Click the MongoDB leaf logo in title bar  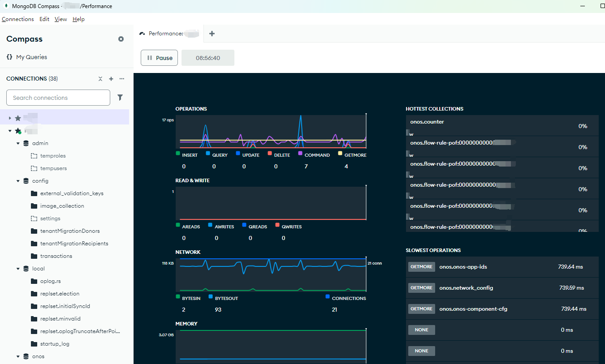pos(7,6)
